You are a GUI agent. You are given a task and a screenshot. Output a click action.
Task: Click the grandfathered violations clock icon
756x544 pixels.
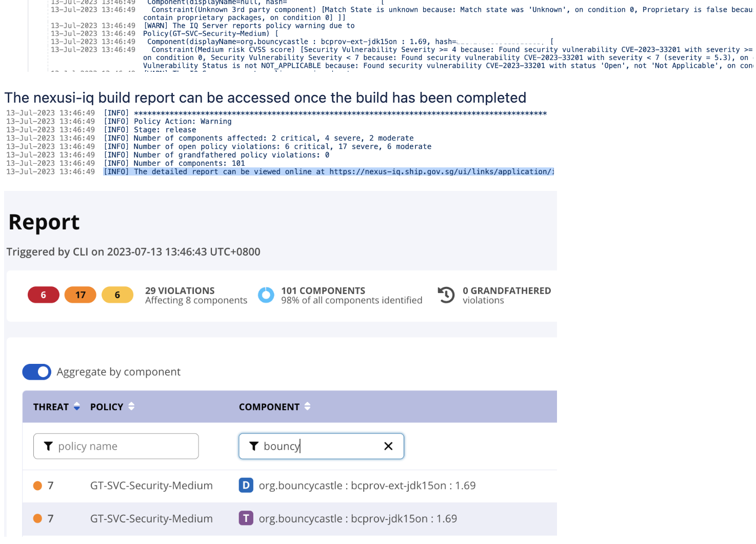(x=446, y=295)
